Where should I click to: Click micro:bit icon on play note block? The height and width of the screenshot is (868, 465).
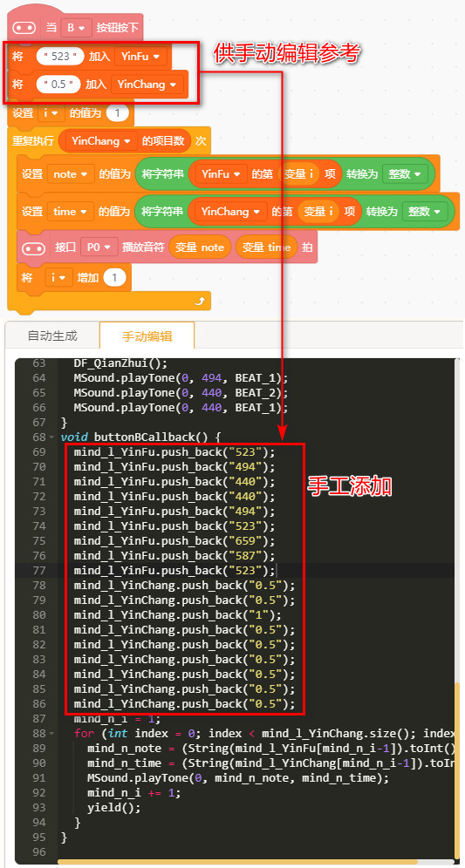pos(32,248)
